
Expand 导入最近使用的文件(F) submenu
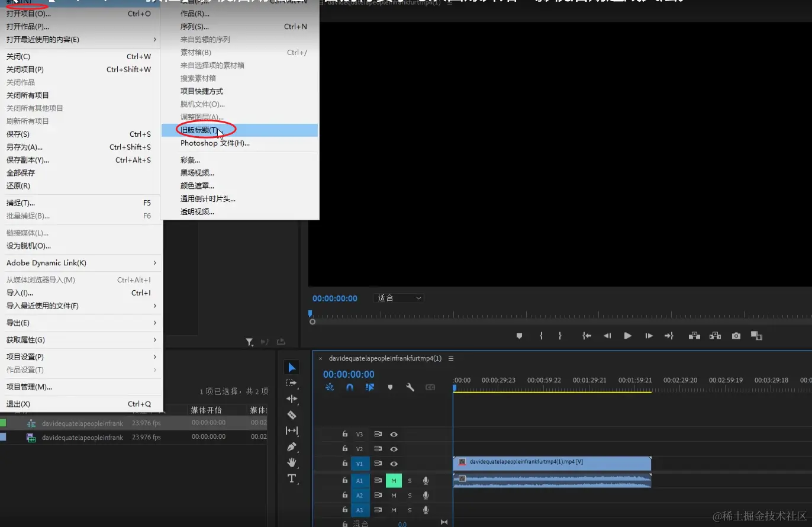[82, 306]
